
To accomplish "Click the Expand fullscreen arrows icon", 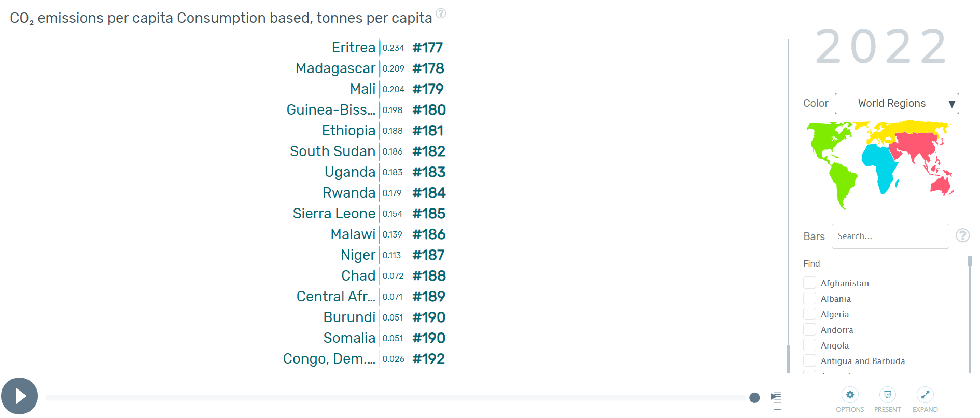I will (925, 395).
